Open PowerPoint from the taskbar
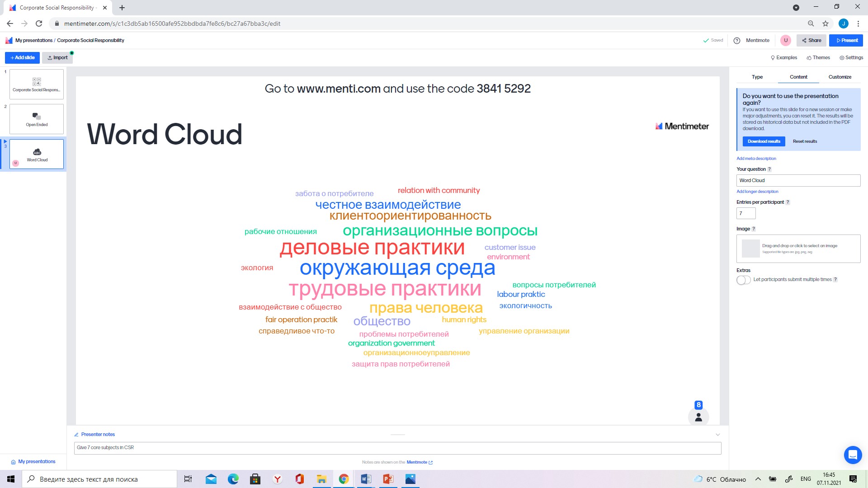The width and height of the screenshot is (868, 488). click(x=388, y=479)
